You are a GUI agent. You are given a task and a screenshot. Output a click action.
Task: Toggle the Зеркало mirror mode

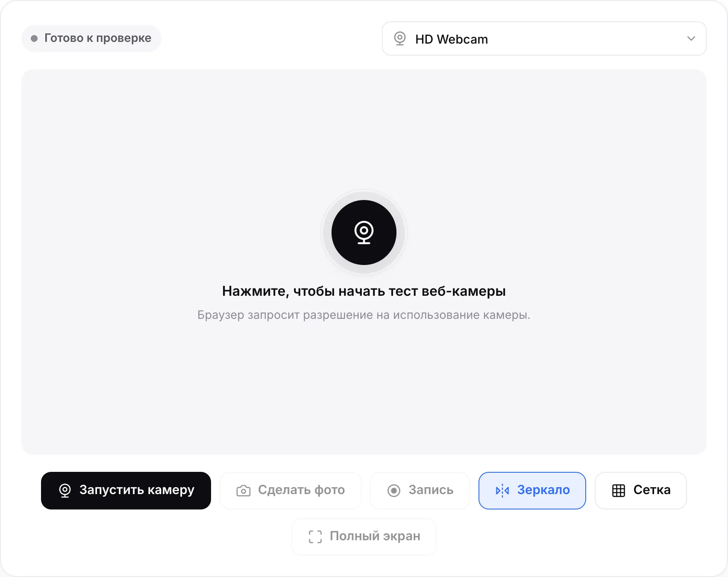pyautogui.click(x=532, y=490)
